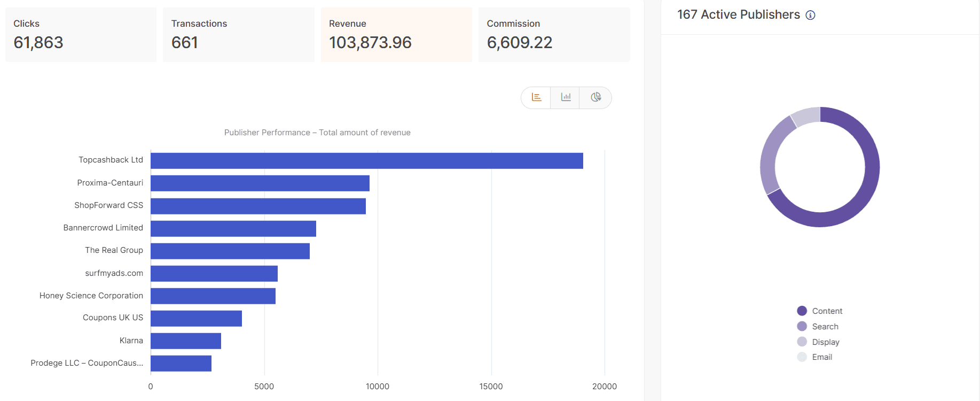Image resolution: width=980 pixels, height=401 pixels.
Task: Click the Bannercrowd Limited revenue bar
Action: (x=233, y=229)
